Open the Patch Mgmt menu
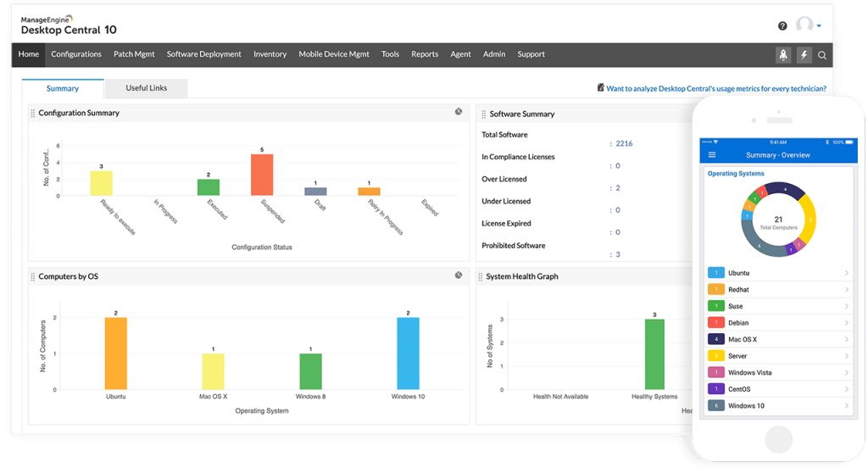This screenshot has width=868, height=473. point(134,54)
